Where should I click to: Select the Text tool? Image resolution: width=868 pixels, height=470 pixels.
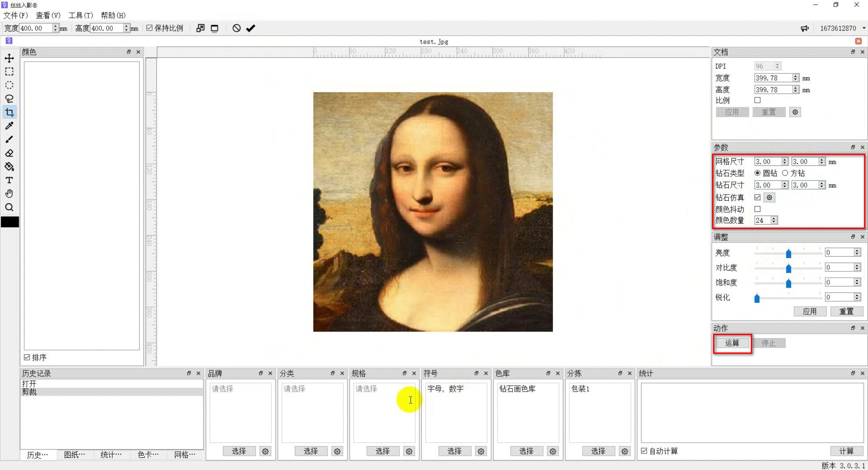(x=9, y=180)
